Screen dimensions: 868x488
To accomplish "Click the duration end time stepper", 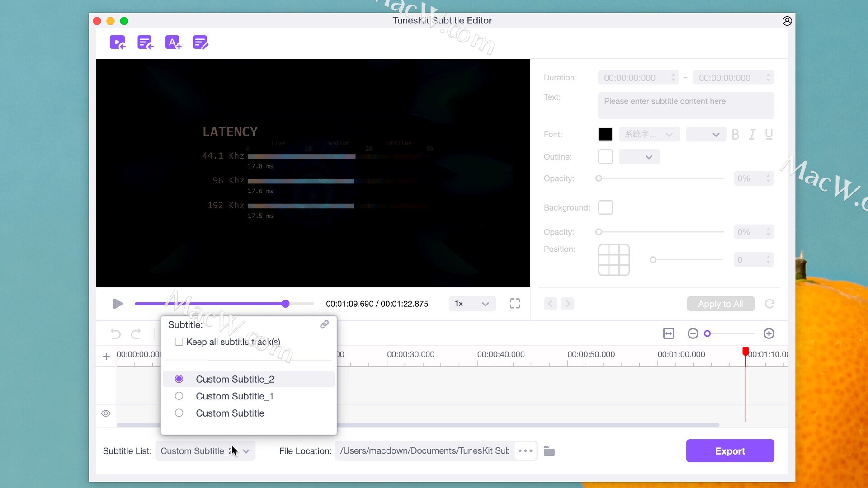I will pos(768,78).
